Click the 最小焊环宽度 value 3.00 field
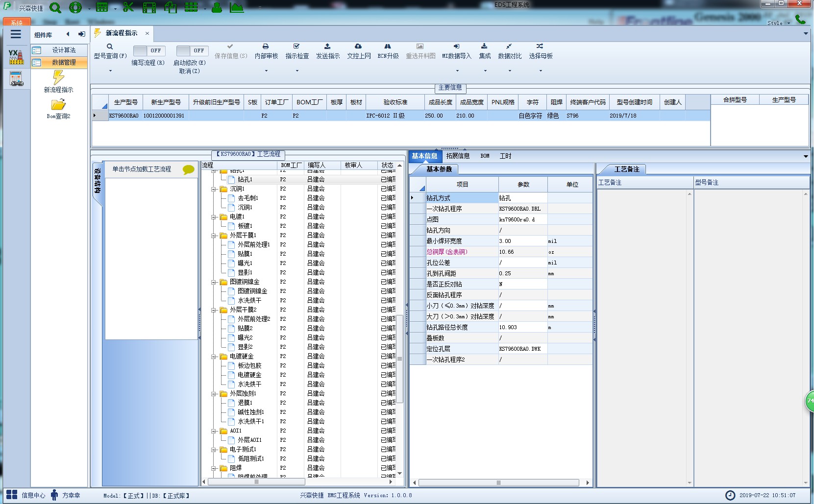This screenshot has width=814, height=504. [522, 241]
